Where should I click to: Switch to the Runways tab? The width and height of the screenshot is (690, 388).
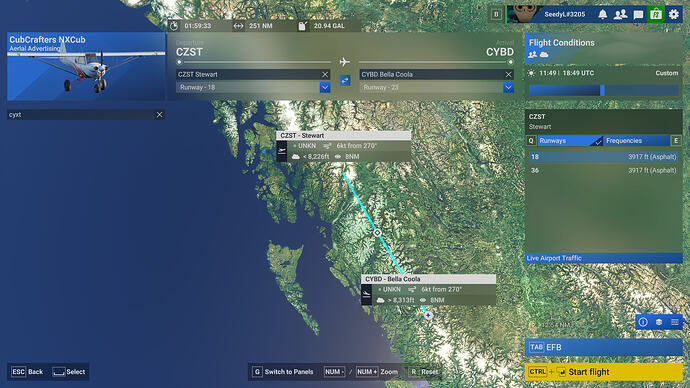pos(570,141)
